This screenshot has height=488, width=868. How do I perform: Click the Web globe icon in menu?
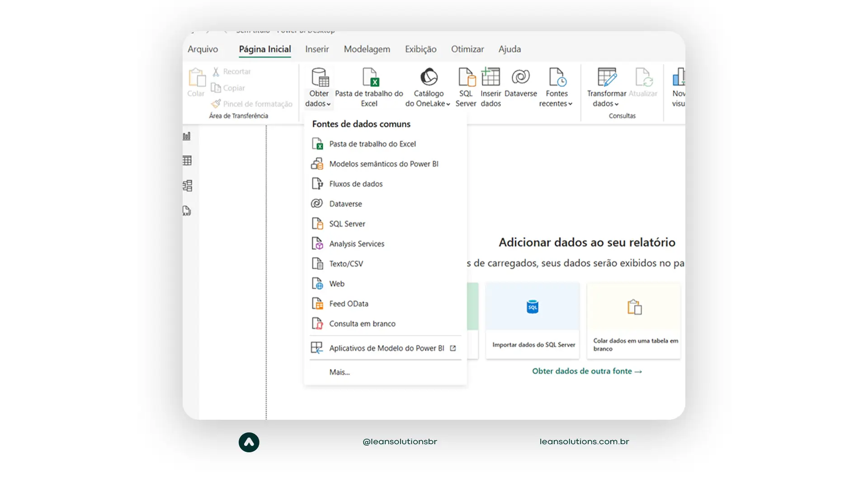pyautogui.click(x=317, y=283)
